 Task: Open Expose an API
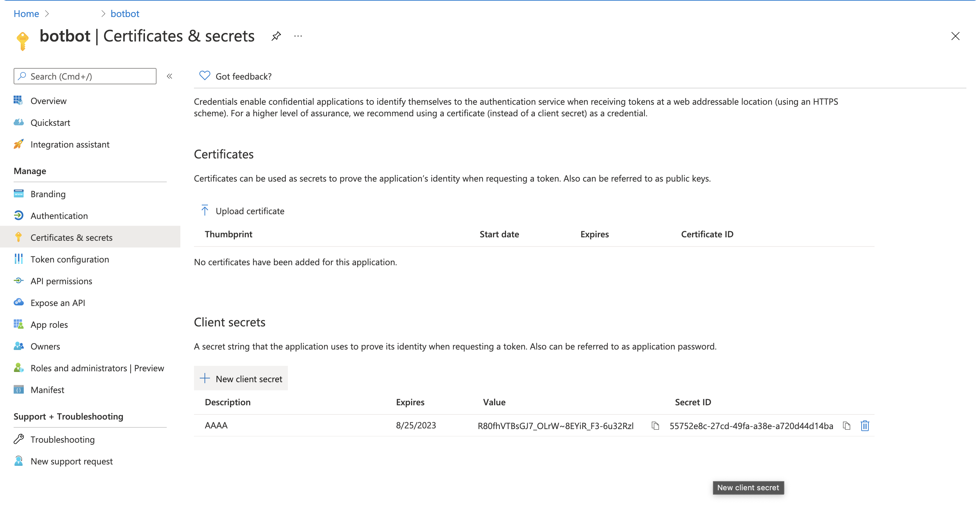point(58,303)
